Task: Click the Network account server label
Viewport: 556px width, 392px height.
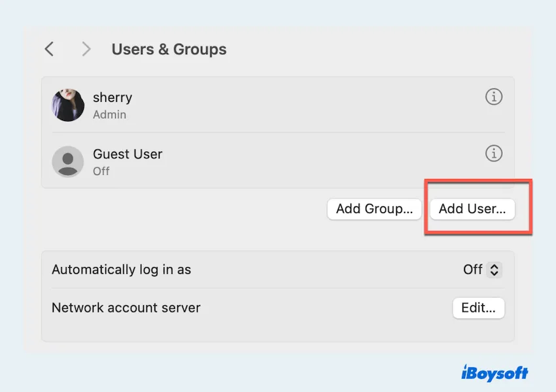Action: tap(126, 308)
